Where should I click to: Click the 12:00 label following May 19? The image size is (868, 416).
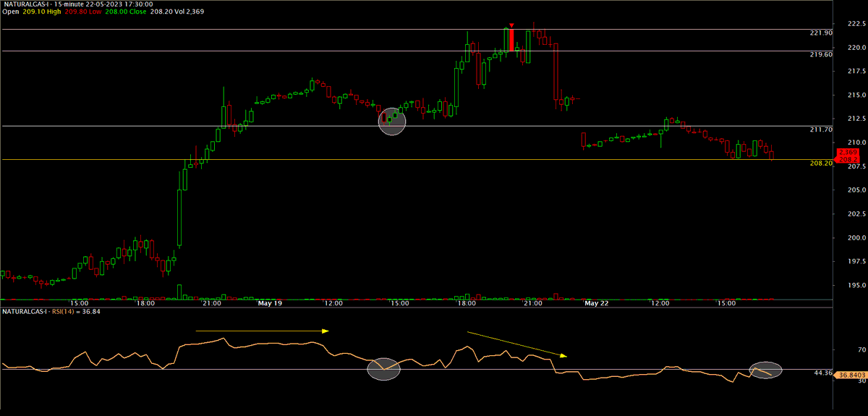pyautogui.click(x=333, y=304)
